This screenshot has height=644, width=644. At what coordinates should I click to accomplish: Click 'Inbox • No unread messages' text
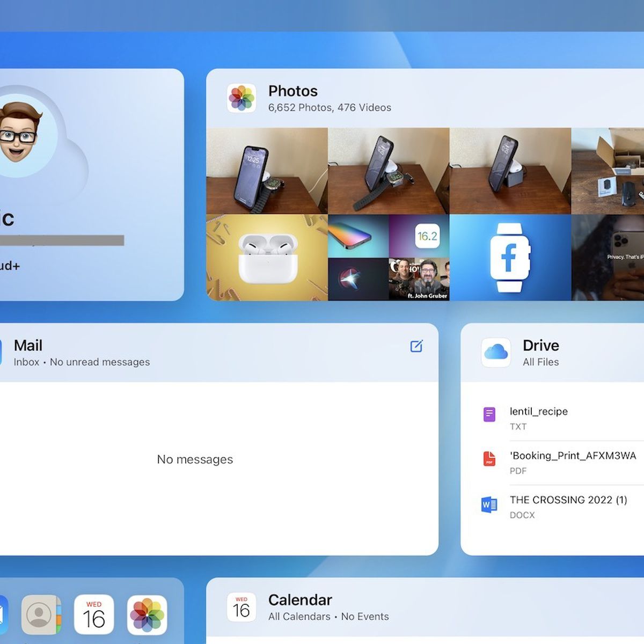click(82, 362)
